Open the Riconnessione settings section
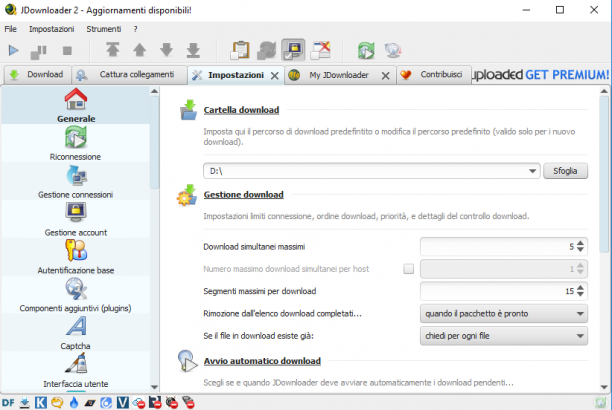This screenshot has height=410, width=612. click(x=76, y=144)
